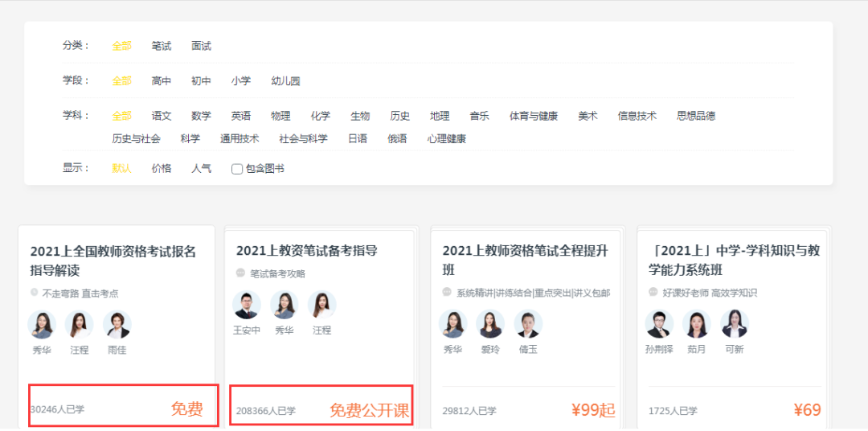Select the 心理健康 subject filter
This screenshot has height=431, width=868.
(447, 138)
